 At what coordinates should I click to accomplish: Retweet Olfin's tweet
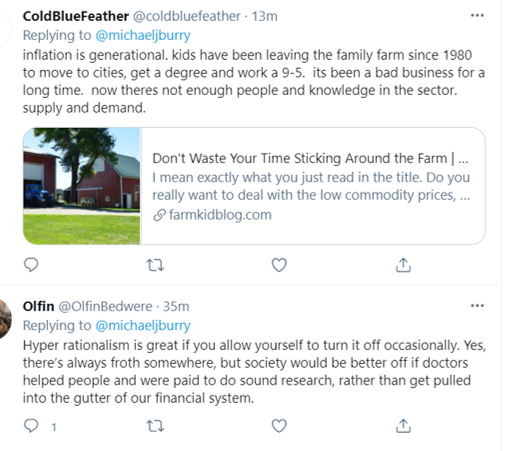(155, 426)
